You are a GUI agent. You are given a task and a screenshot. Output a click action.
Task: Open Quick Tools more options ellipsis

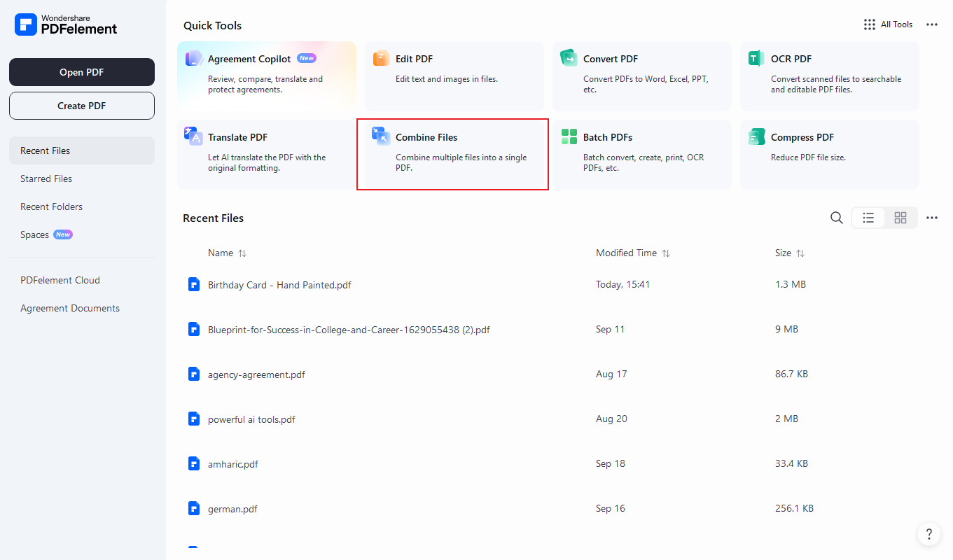[932, 24]
